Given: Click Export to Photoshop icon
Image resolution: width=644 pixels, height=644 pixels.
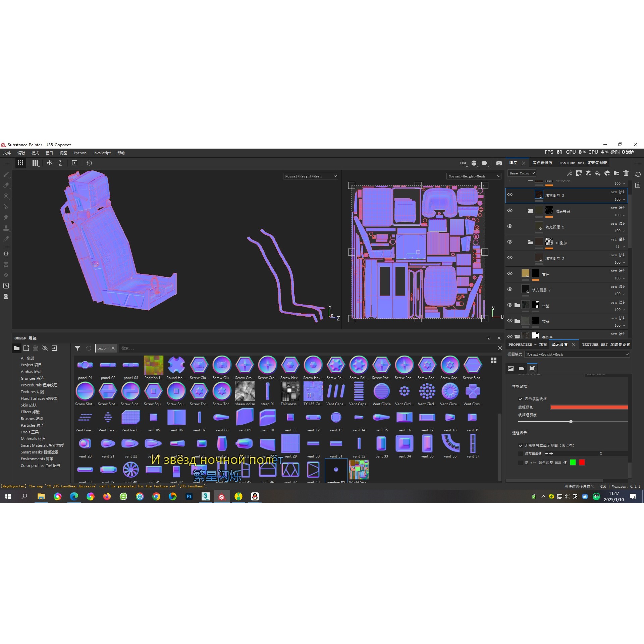Looking at the screenshot, I should click(6, 286).
